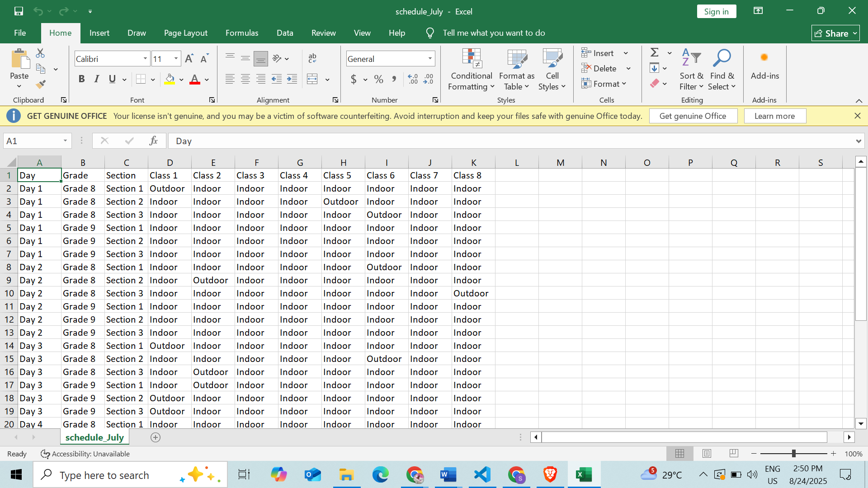Open the Formulas ribbon tab
The height and width of the screenshot is (488, 868).
coord(242,33)
